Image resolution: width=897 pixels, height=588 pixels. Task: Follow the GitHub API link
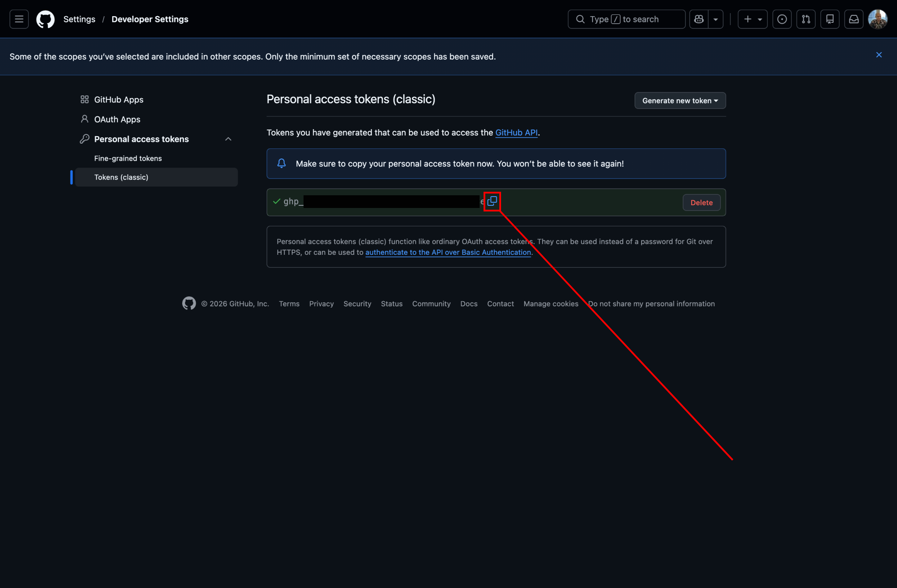click(x=516, y=133)
